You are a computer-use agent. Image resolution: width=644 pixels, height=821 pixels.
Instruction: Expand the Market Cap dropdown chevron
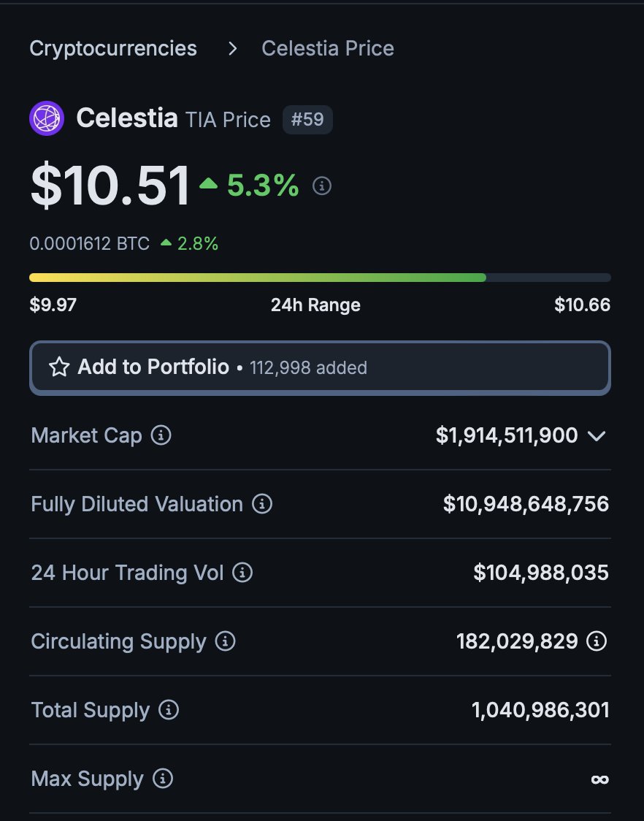pos(597,436)
